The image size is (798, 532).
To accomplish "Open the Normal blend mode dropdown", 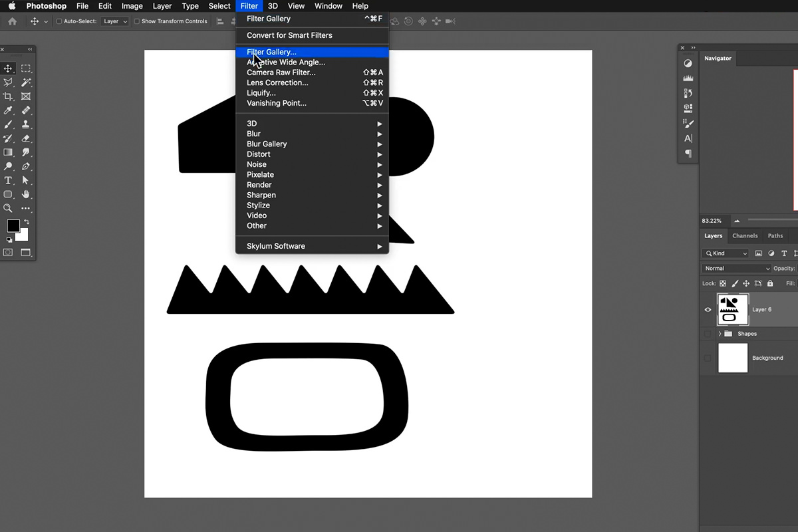I will point(736,269).
